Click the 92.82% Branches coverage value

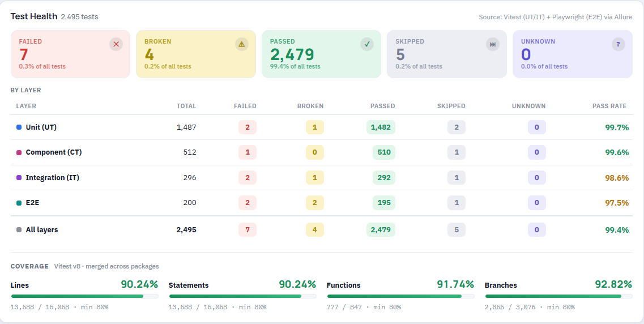tap(613, 284)
